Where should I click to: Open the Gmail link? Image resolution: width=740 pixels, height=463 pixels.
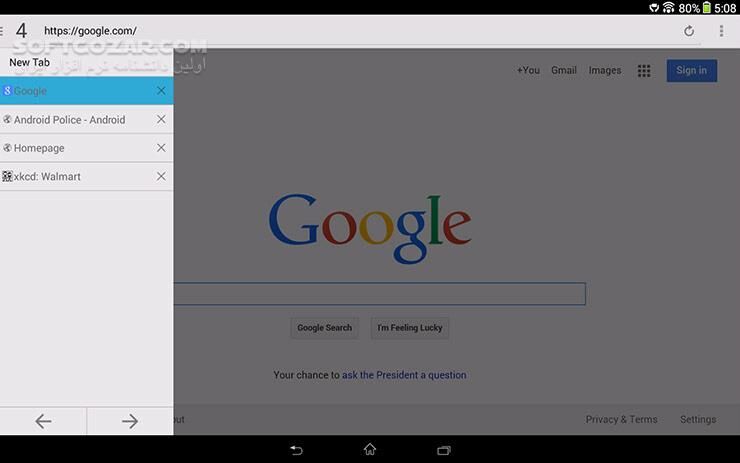(x=564, y=70)
